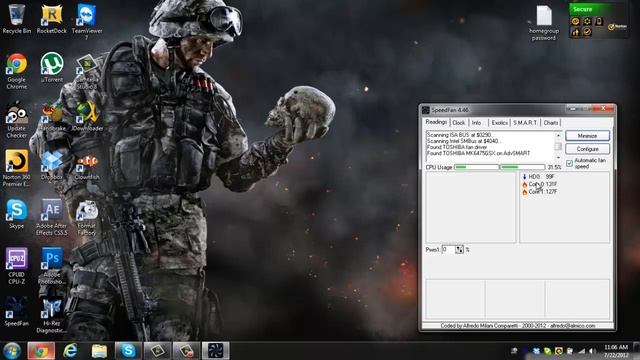The width and height of the screenshot is (640, 360).
Task: Click the Minimize button in SpeedFan
Action: (587, 136)
